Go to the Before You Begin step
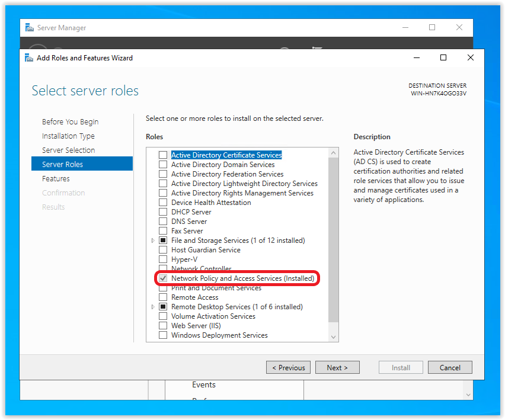Screen dimensions: 505x420 pos(70,122)
